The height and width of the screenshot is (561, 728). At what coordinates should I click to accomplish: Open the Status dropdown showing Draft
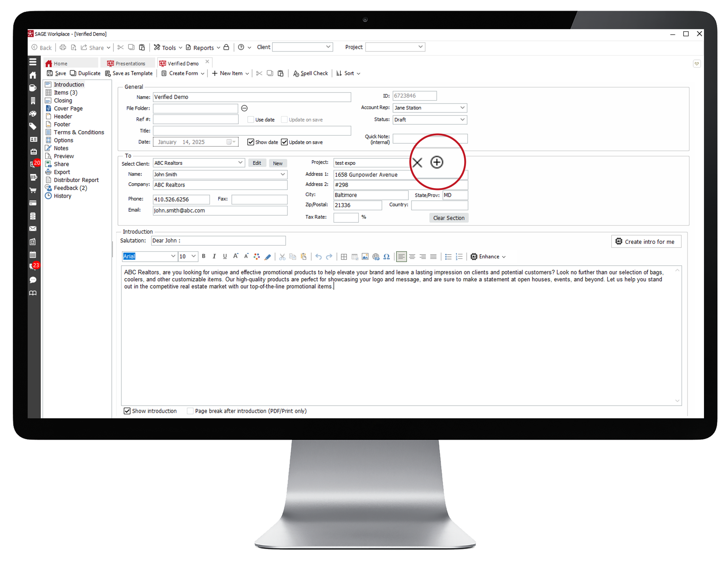462,119
